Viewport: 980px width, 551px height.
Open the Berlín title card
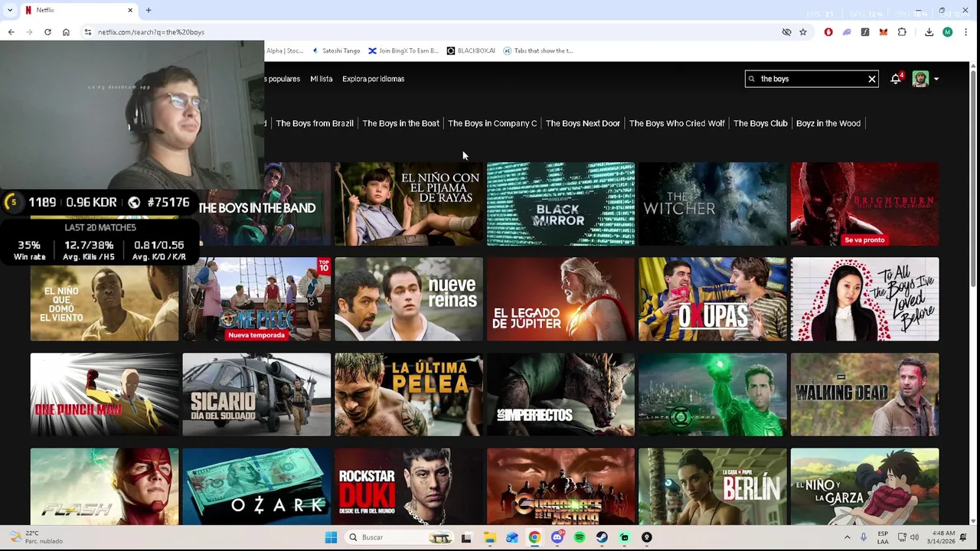[x=713, y=487]
